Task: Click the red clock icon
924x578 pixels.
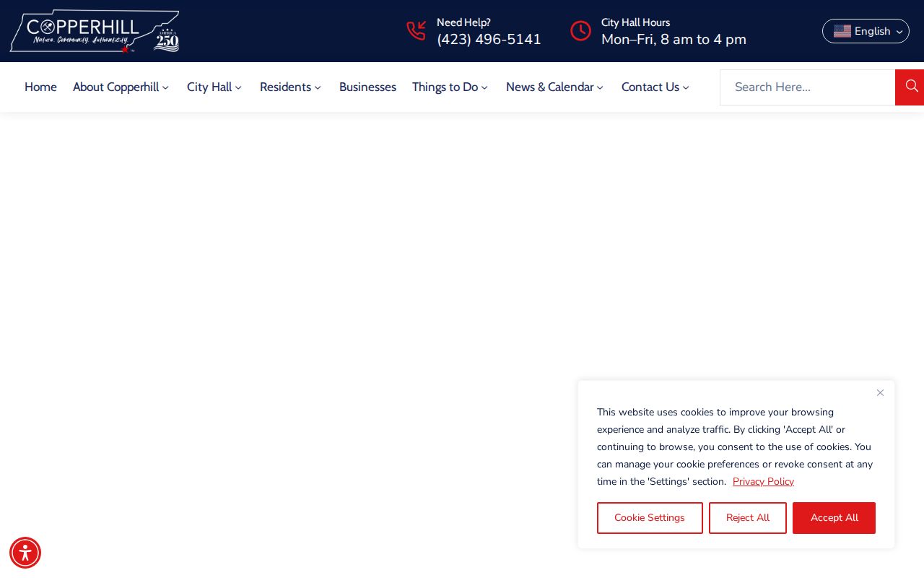Action: (x=580, y=31)
